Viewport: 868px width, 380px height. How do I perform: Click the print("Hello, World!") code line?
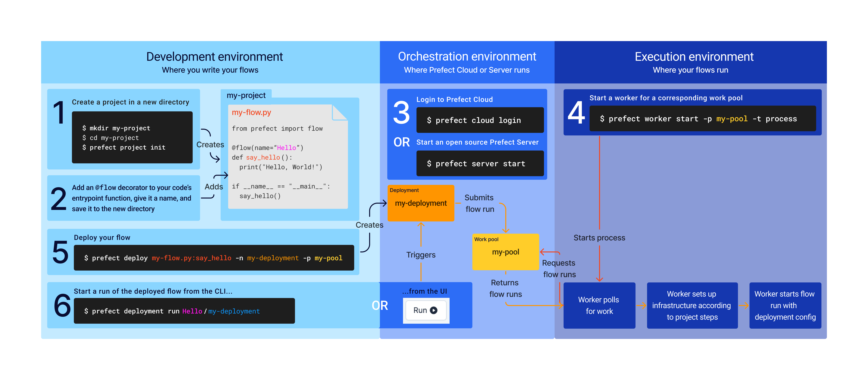pos(281,167)
